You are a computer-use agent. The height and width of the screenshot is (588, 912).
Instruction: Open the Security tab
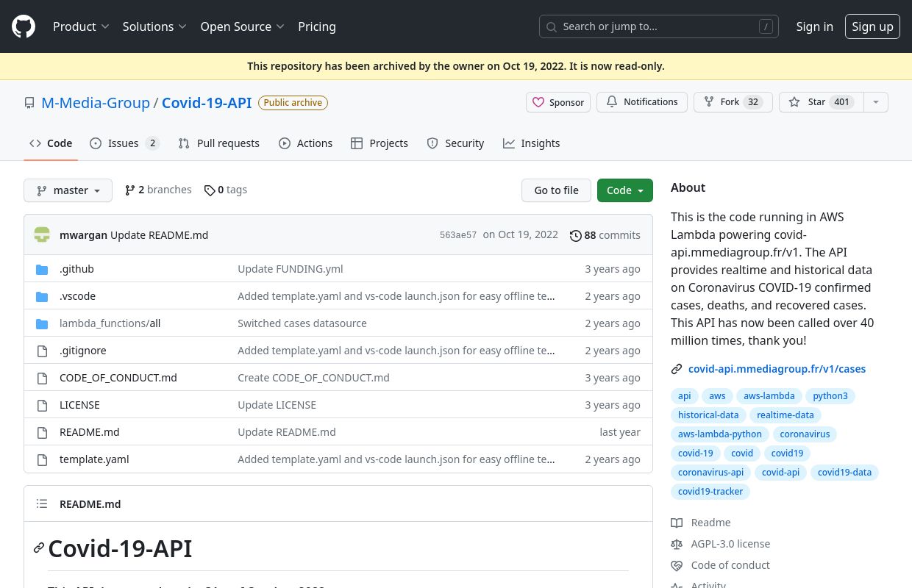pyautogui.click(x=455, y=143)
